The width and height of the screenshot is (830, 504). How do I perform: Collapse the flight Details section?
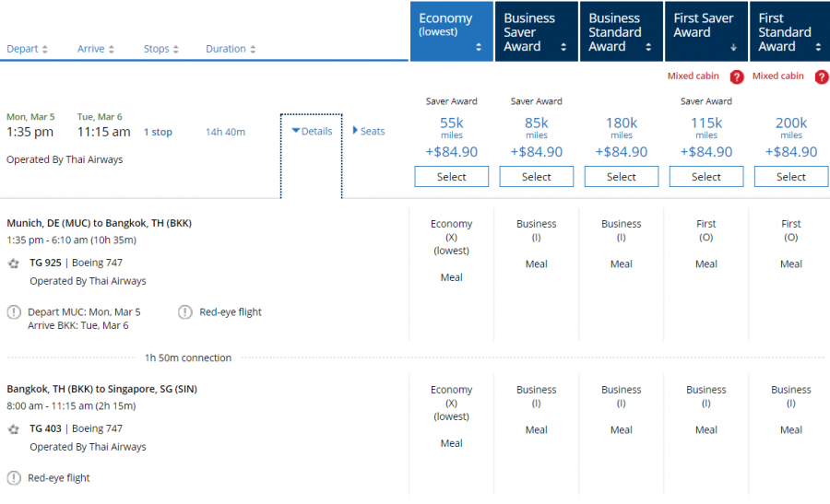(x=312, y=131)
